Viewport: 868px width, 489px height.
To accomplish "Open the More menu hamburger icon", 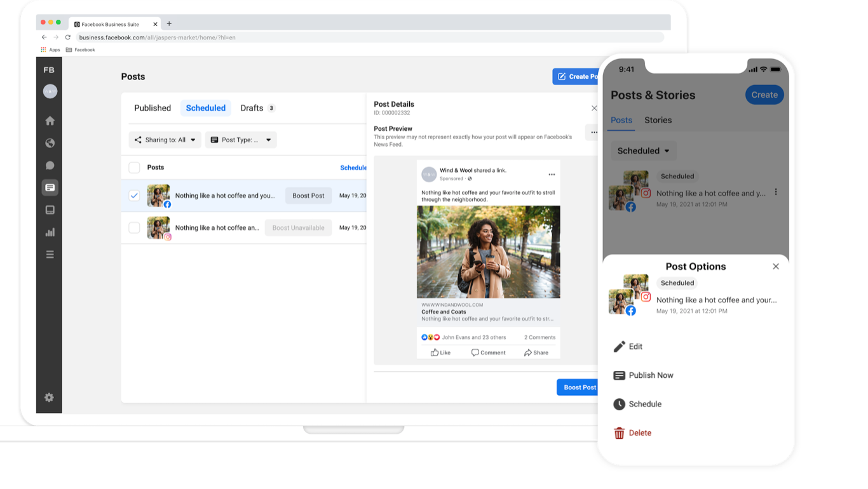I will point(49,253).
